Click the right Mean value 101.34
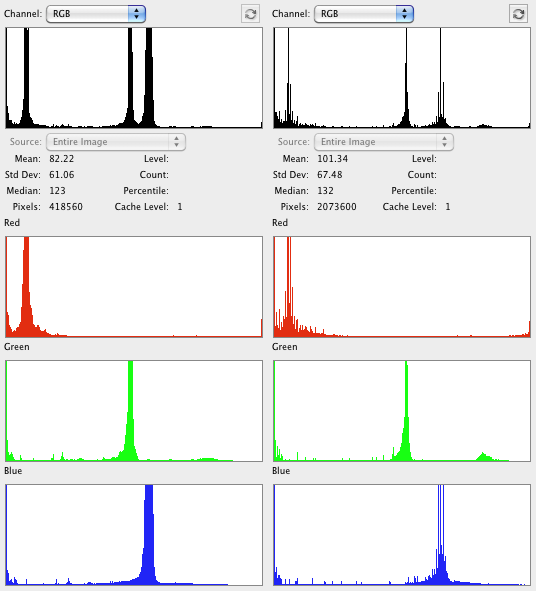 [332, 159]
